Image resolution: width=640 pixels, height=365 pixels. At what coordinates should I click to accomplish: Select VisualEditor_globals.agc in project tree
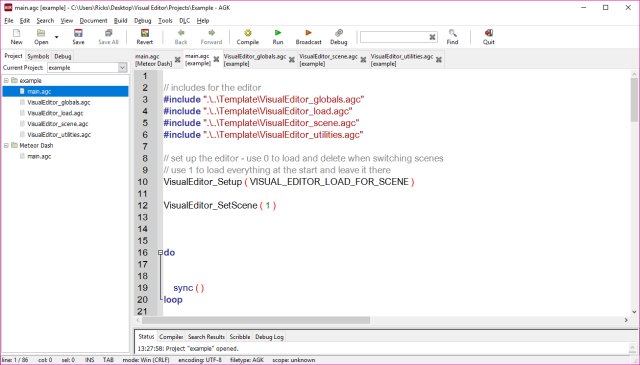pos(59,102)
